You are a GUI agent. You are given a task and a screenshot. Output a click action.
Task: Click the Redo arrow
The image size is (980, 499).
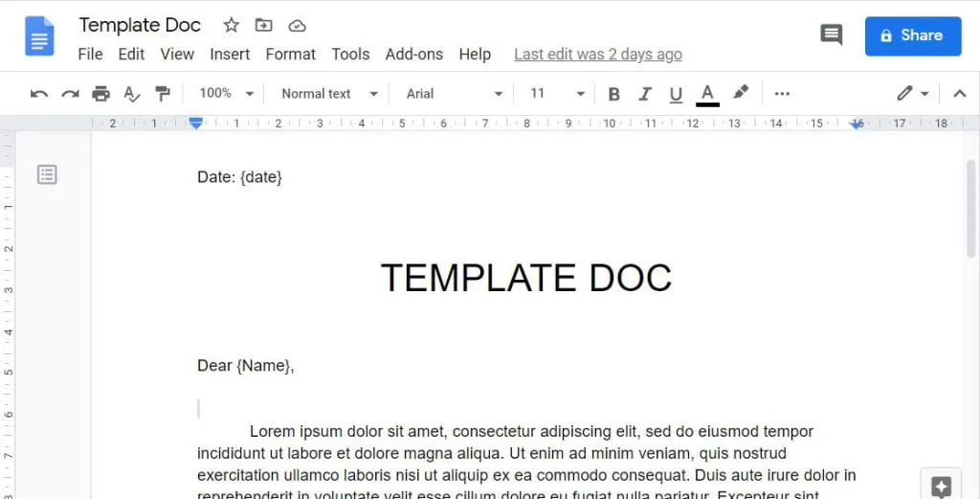click(x=70, y=94)
